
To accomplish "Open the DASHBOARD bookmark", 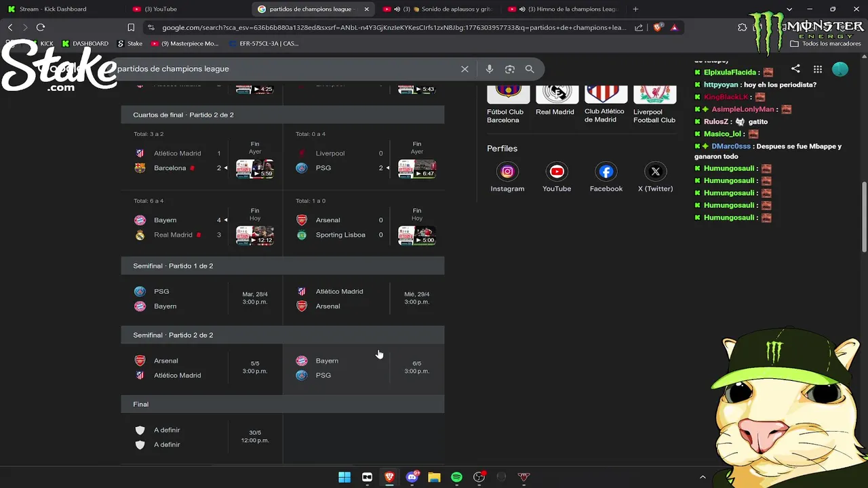I will coord(85,43).
